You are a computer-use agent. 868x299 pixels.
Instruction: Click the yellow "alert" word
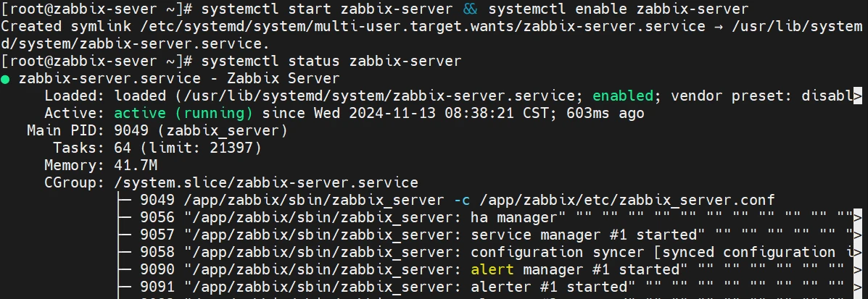491,269
